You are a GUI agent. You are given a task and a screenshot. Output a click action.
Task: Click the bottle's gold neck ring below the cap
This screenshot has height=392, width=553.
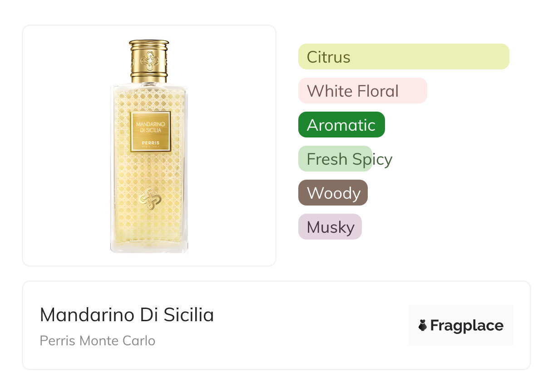(x=149, y=76)
